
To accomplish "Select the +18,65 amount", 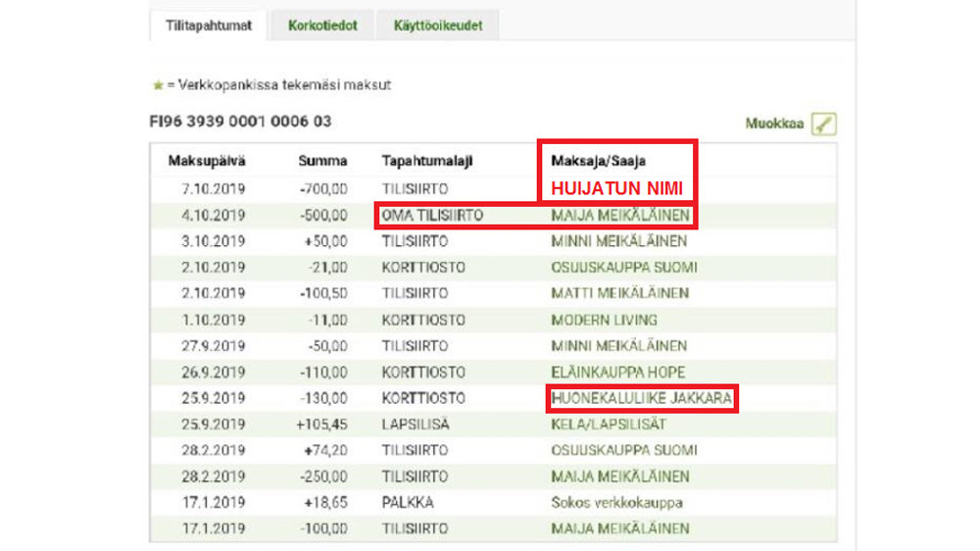I will [x=325, y=503].
